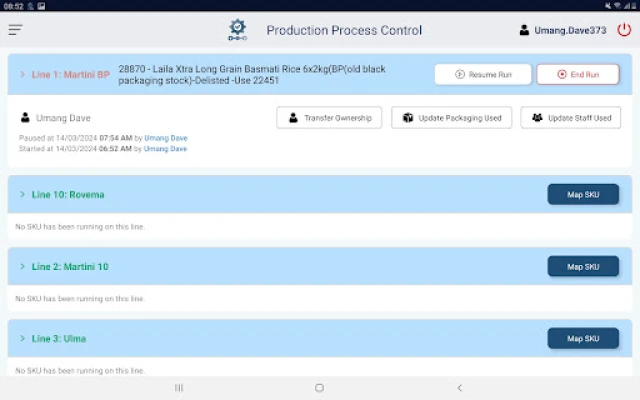Open the hamburger navigation menu
Screen dimensions: 640x400
tap(15, 30)
